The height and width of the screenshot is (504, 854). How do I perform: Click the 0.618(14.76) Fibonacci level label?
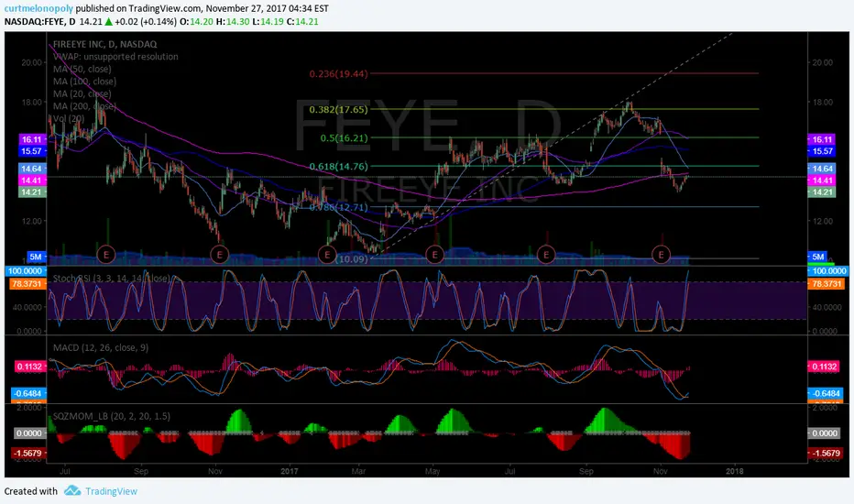(338, 166)
